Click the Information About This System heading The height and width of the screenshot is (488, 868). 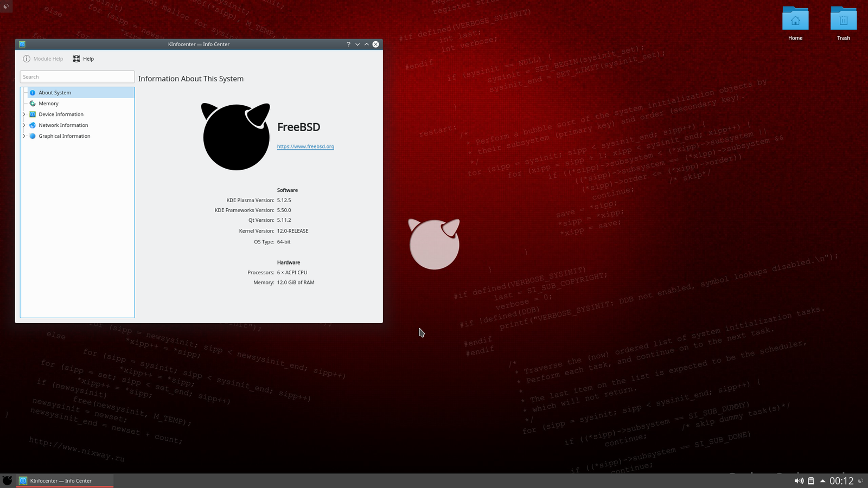pyautogui.click(x=191, y=79)
